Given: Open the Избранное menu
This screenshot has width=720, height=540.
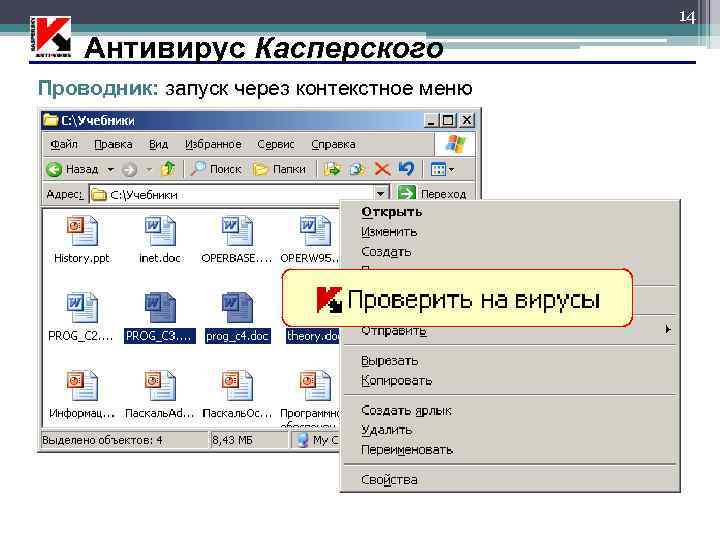Looking at the screenshot, I should tap(213, 144).
